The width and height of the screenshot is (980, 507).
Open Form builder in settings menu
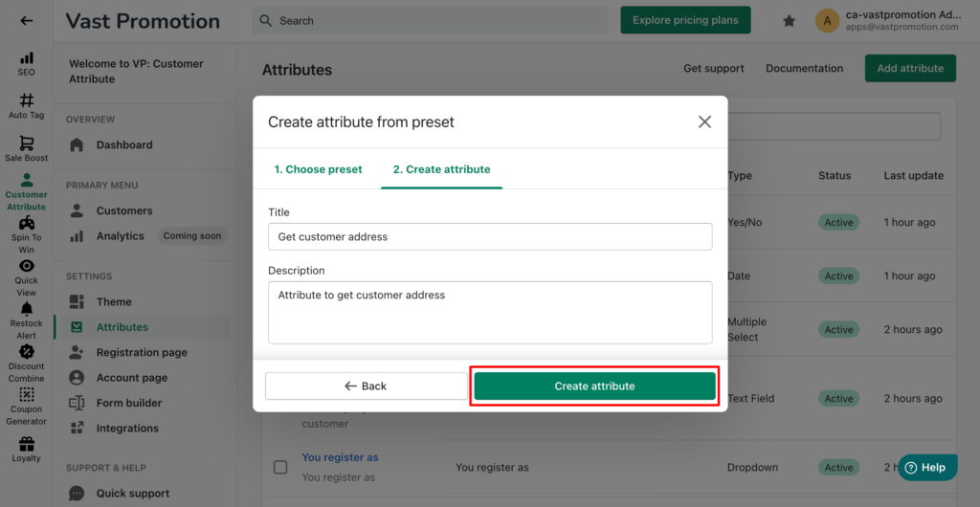[x=129, y=403]
